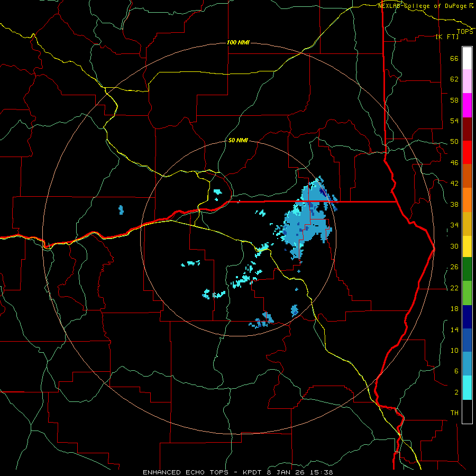Screen dimensions: 476x476
Task: Click the dark green legend swatch
Action: (467, 269)
